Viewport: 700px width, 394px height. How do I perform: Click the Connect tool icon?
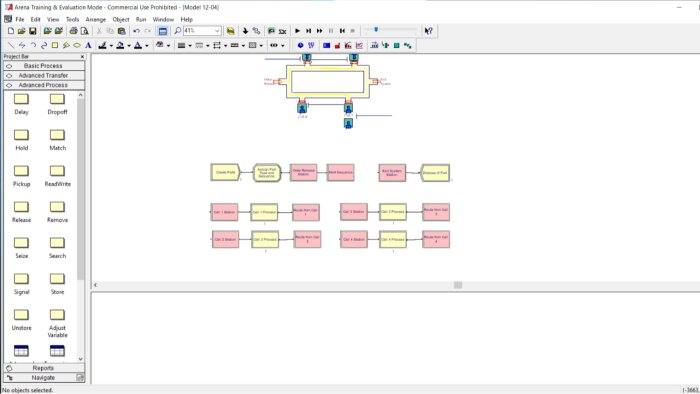click(256, 31)
